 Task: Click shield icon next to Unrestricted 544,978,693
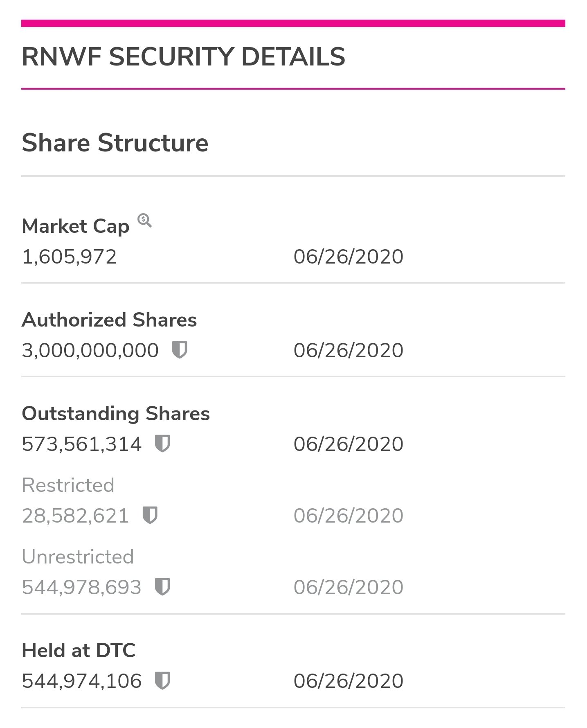tap(162, 587)
